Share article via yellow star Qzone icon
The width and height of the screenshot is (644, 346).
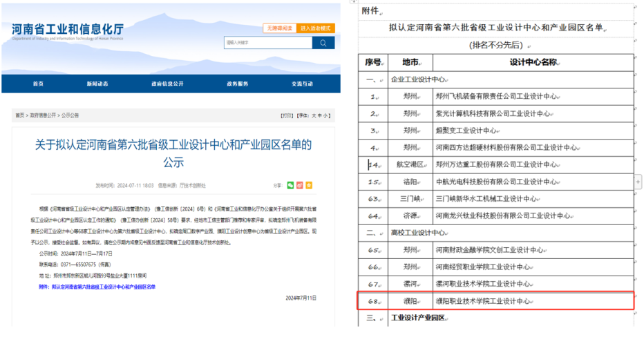click(309, 186)
